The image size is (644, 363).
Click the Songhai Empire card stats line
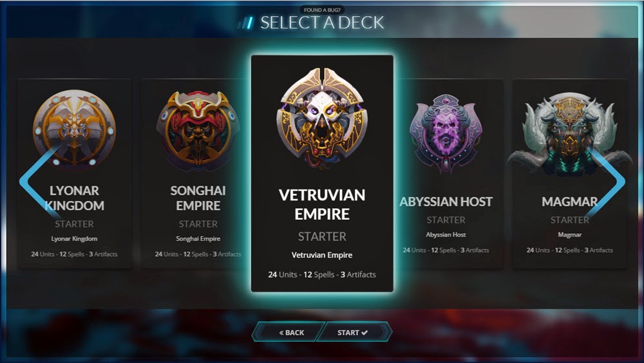[x=198, y=254]
